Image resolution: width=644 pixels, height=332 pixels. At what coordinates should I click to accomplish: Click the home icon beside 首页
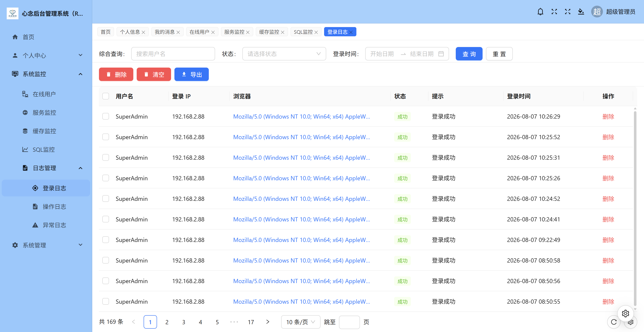(15, 37)
